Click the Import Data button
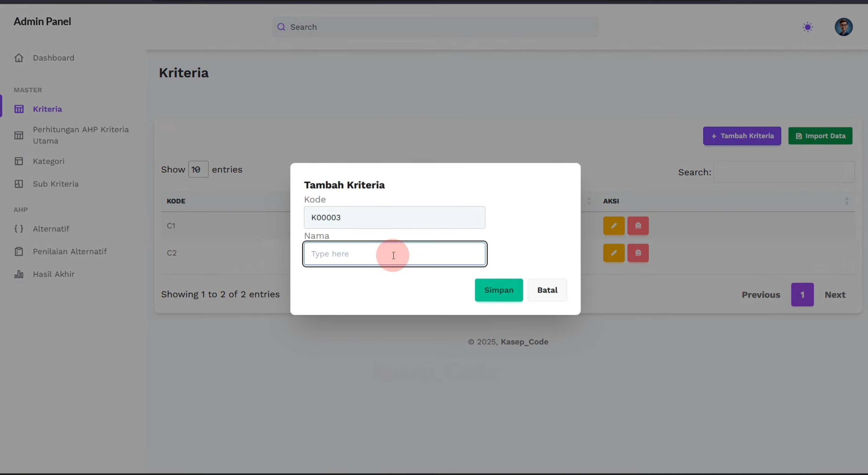Screen dimensions: 868x475 click(820, 136)
